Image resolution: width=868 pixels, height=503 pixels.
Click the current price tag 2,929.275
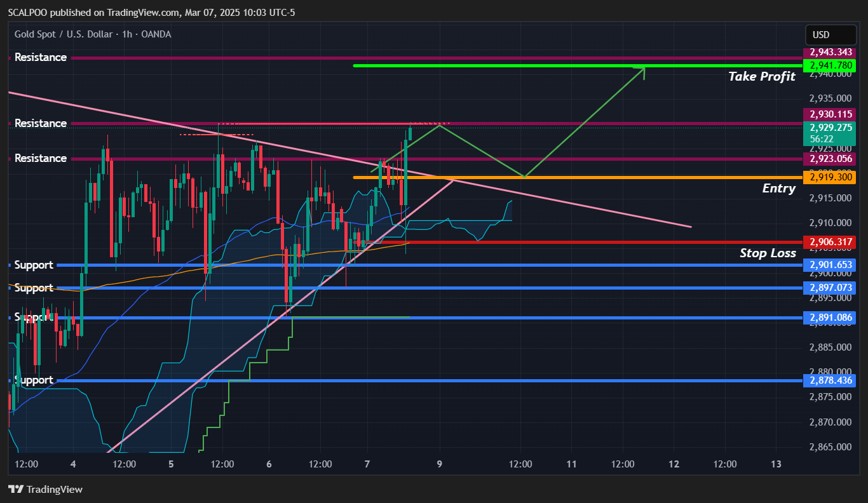pos(830,128)
